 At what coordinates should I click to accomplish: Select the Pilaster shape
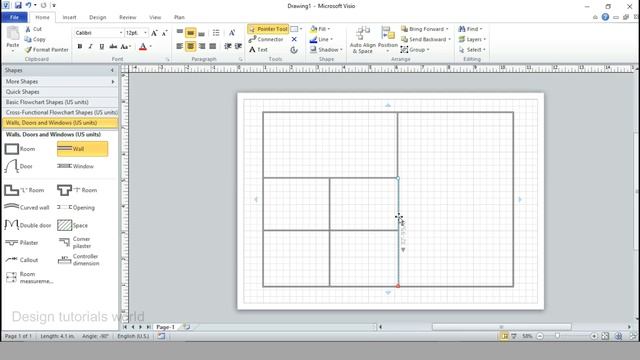pos(22,242)
